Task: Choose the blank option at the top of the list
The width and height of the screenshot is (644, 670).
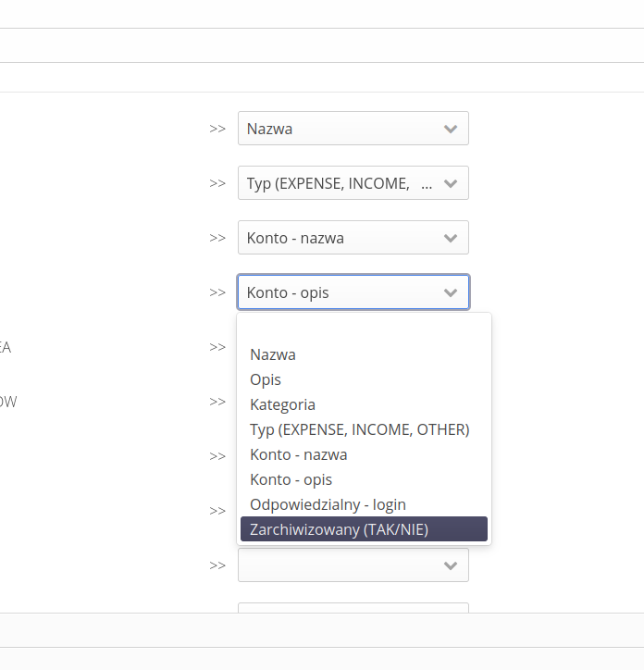Action: 364,331
